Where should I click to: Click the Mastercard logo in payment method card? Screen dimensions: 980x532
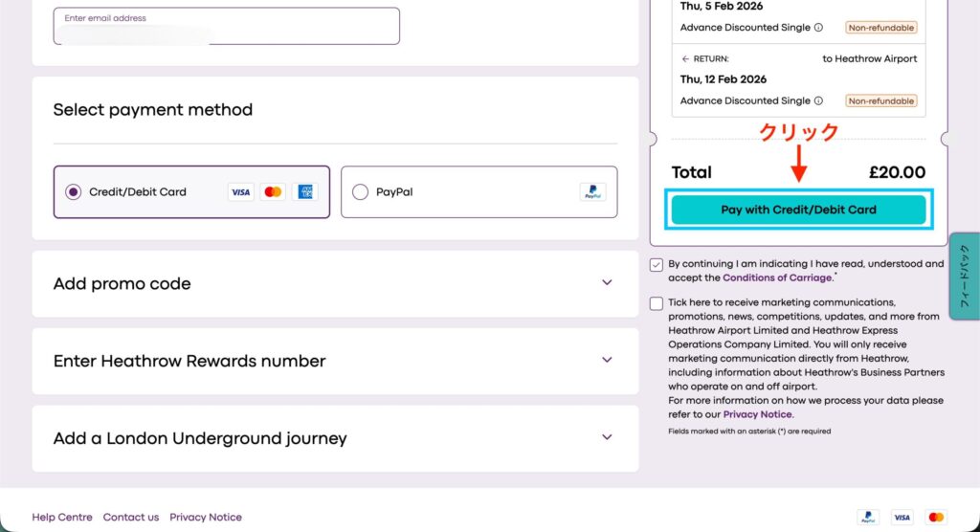pos(273,192)
